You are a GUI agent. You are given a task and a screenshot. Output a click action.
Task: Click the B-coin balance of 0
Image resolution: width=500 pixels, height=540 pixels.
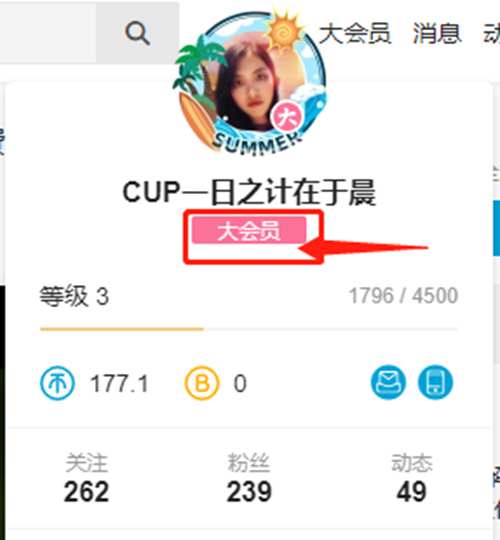coord(240,384)
